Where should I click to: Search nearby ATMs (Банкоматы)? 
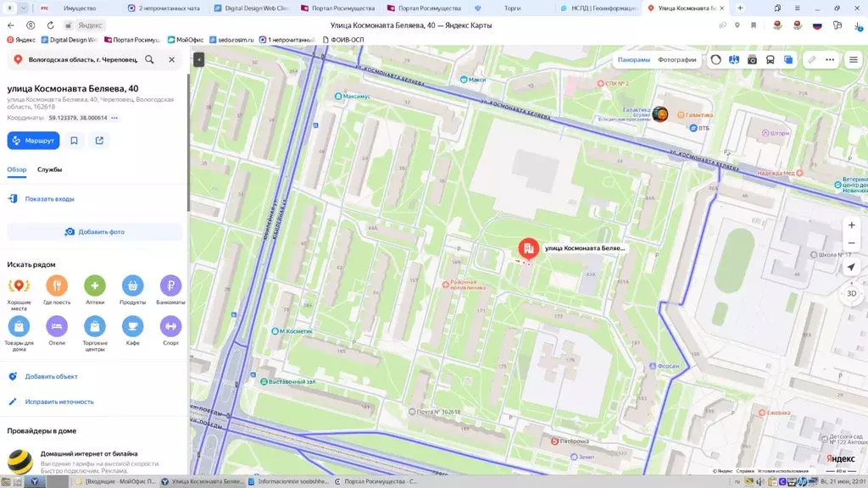pos(170,291)
